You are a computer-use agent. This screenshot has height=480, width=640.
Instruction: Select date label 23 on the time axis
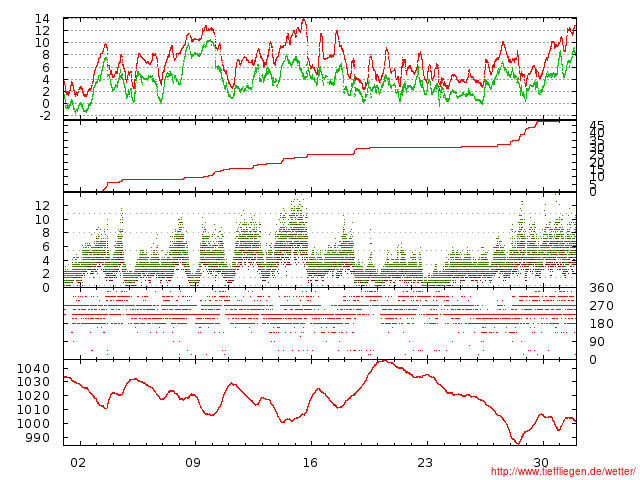click(425, 463)
